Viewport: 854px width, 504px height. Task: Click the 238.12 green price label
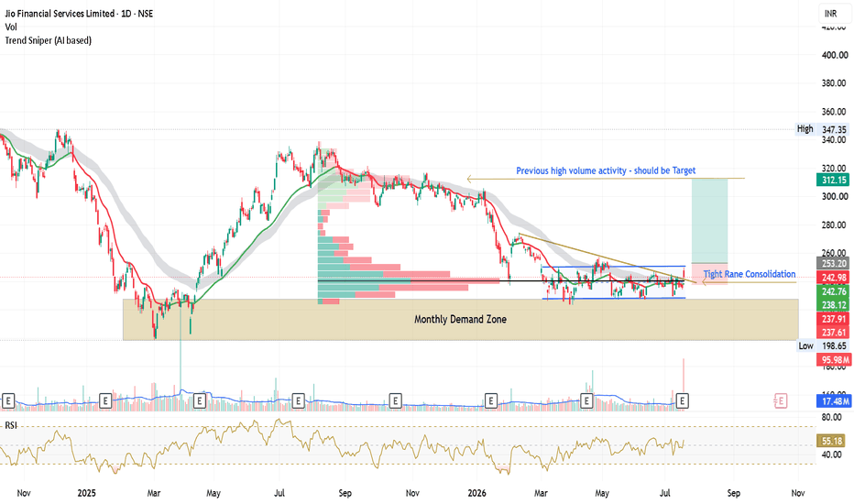(x=833, y=305)
